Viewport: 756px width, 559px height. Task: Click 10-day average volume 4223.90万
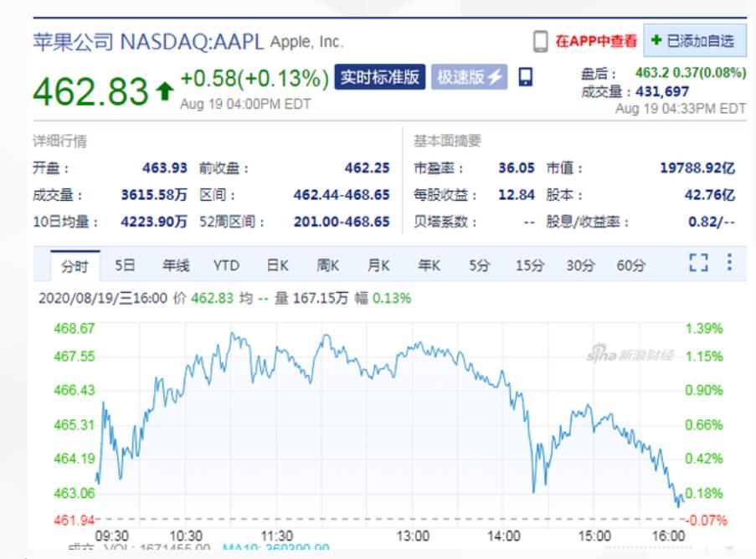[154, 222]
